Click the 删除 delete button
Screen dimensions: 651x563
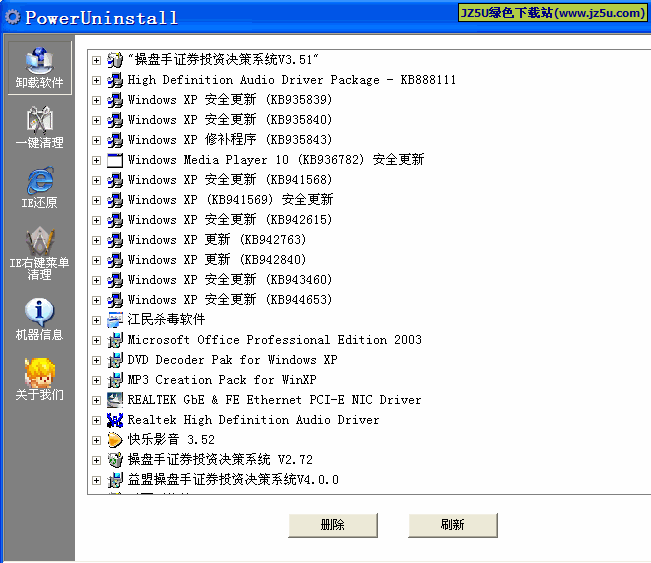[x=333, y=525]
